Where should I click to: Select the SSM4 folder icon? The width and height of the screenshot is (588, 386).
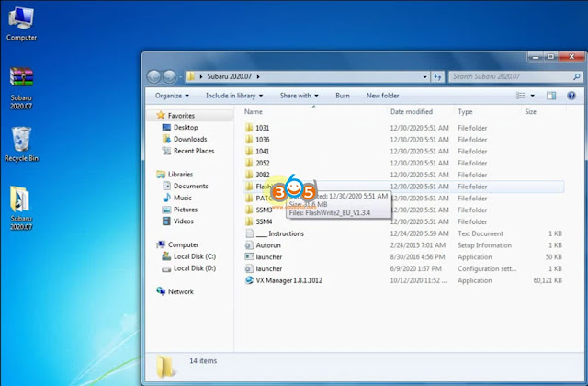point(249,221)
